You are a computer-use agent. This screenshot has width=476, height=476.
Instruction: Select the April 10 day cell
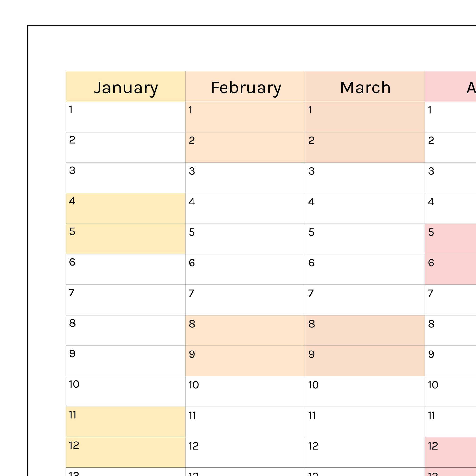coord(450,391)
